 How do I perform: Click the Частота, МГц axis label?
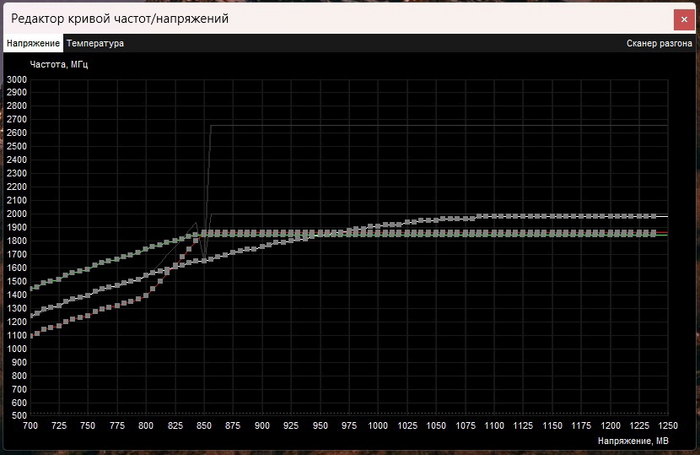58,65
